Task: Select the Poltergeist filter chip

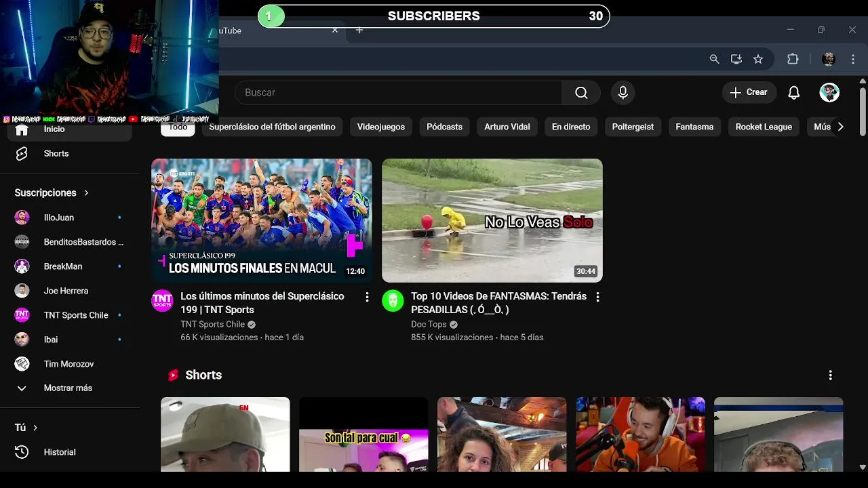Action: pos(633,127)
